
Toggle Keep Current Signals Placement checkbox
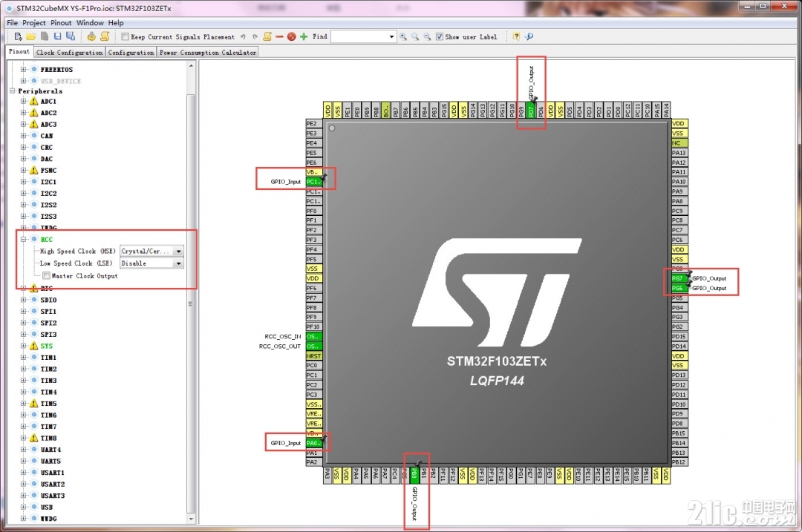(x=125, y=37)
